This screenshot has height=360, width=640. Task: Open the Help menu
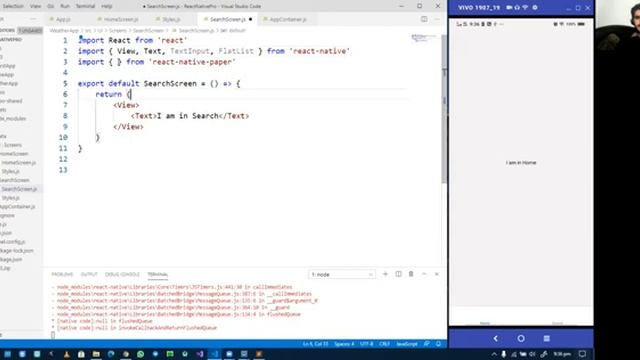click(x=107, y=6)
